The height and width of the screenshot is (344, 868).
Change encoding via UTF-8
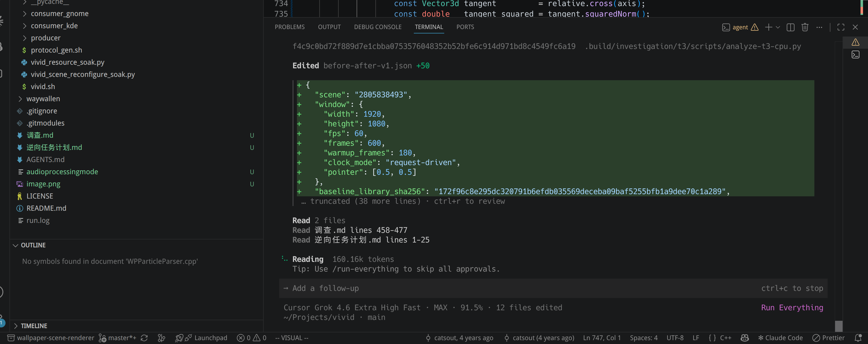point(675,338)
